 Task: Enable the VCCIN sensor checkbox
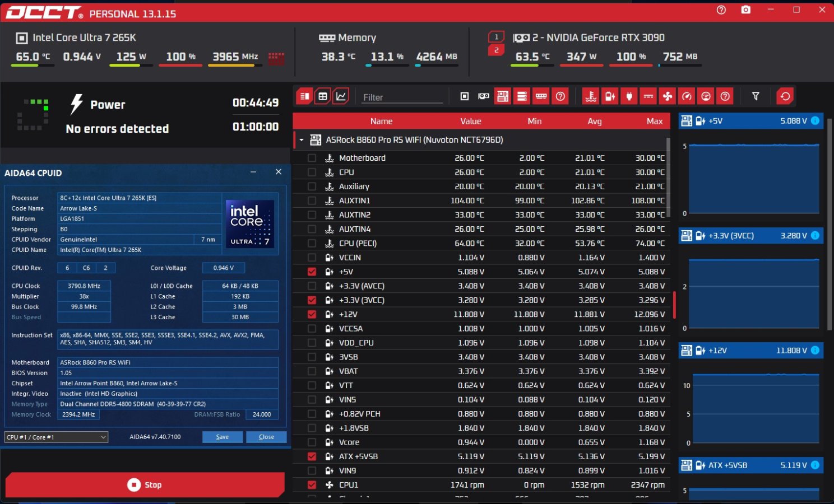click(x=312, y=258)
